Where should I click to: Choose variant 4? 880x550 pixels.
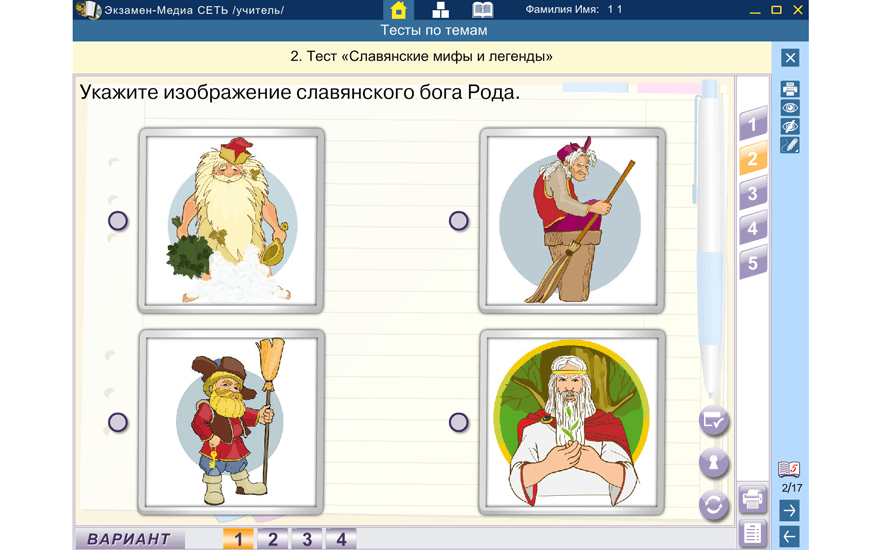pyautogui.click(x=341, y=539)
